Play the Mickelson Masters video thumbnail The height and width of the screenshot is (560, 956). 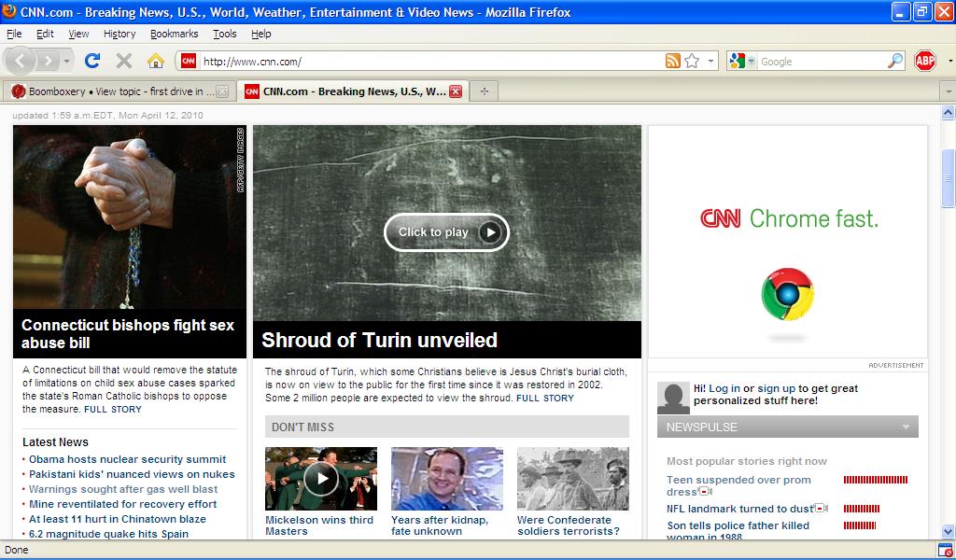click(321, 479)
